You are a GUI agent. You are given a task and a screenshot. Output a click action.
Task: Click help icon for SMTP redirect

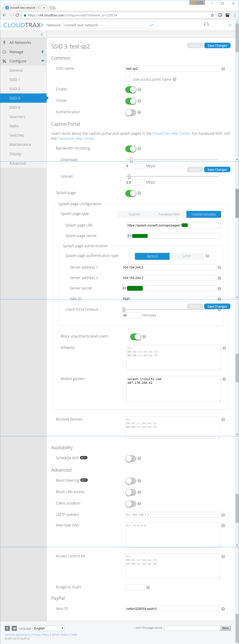pos(223,515)
